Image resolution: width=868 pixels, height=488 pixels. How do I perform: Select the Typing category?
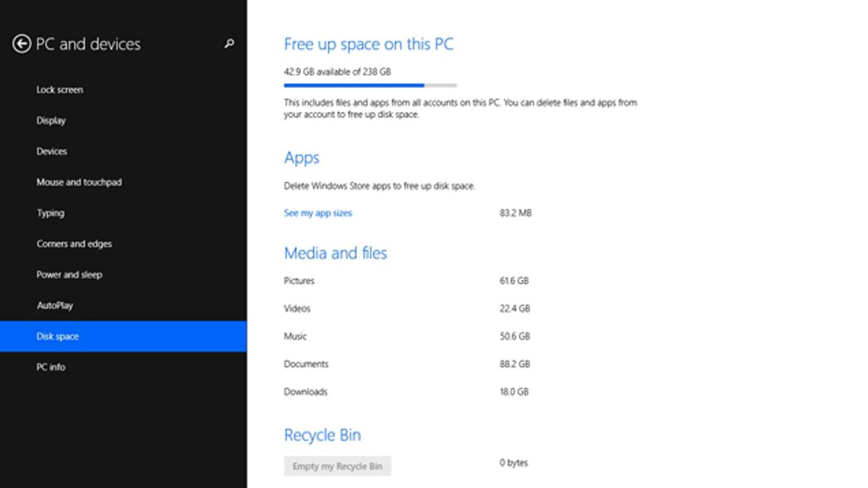[51, 213]
